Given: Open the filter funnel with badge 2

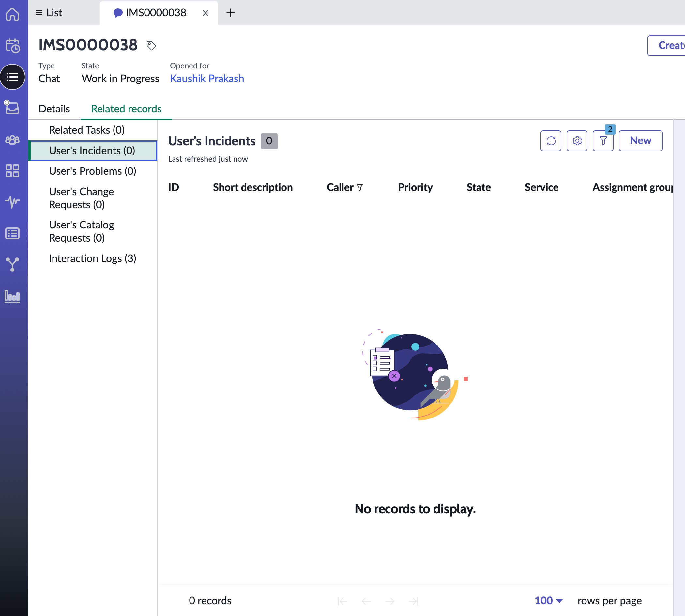Looking at the screenshot, I should click(x=603, y=140).
